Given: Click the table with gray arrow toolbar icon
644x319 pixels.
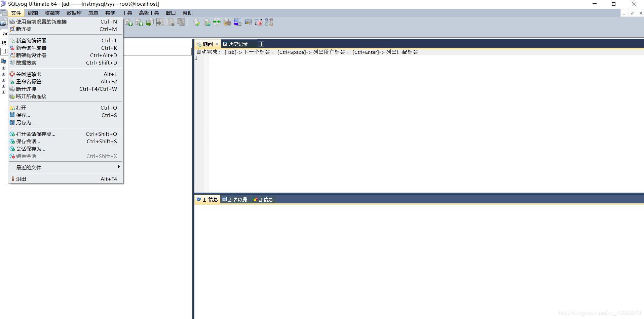Looking at the screenshot, I should (160, 23).
